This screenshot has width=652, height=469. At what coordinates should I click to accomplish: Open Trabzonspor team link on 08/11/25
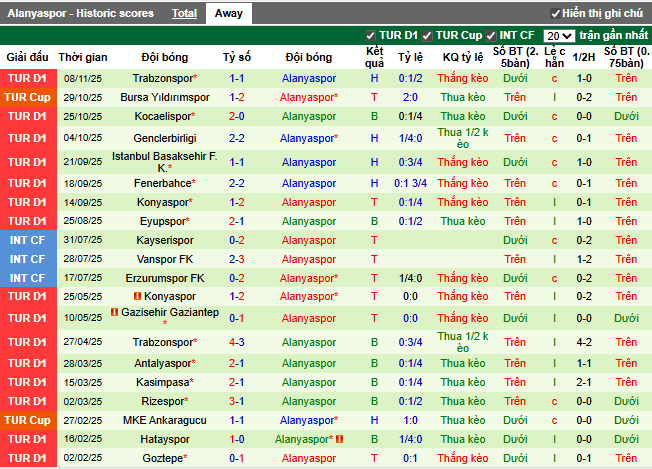point(165,78)
